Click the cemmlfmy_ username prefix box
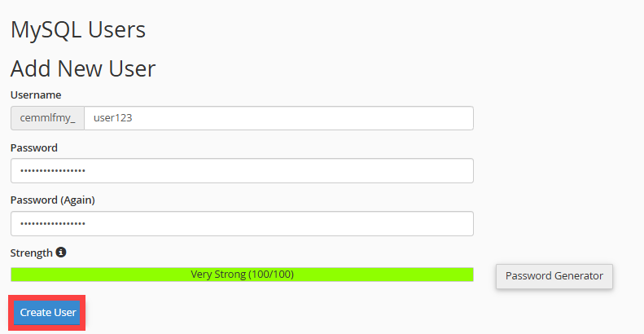The width and height of the screenshot is (644, 334). pyautogui.click(x=47, y=118)
